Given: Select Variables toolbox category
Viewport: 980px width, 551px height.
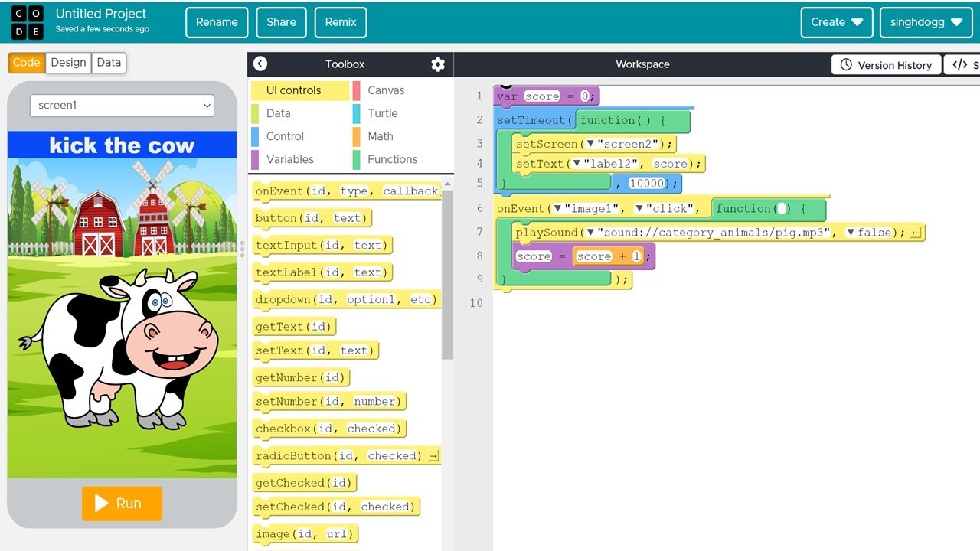Looking at the screenshot, I should click(x=299, y=159).
